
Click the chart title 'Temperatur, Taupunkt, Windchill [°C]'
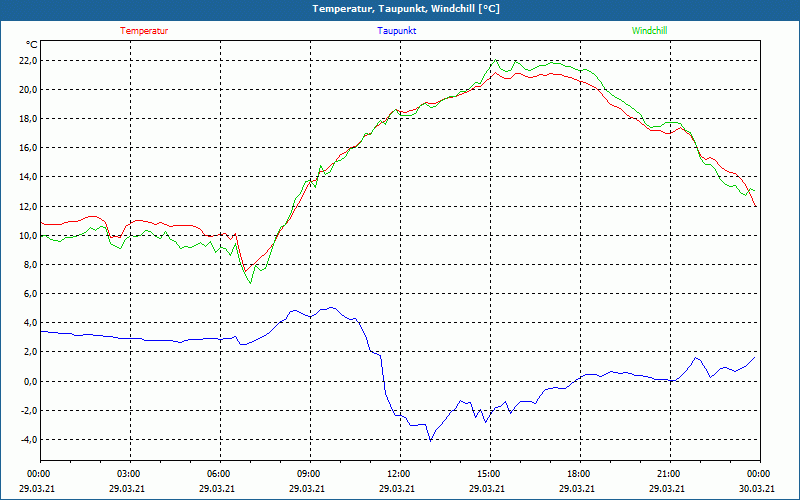pos(406,9)
